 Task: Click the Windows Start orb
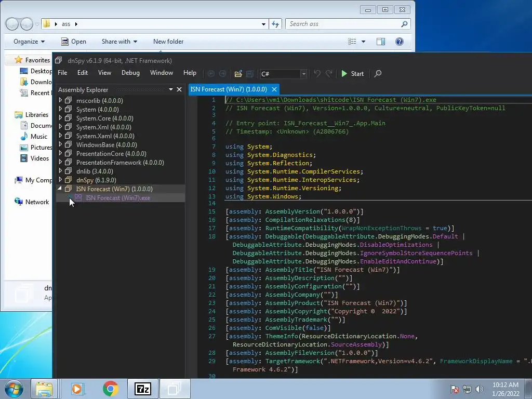14,389
